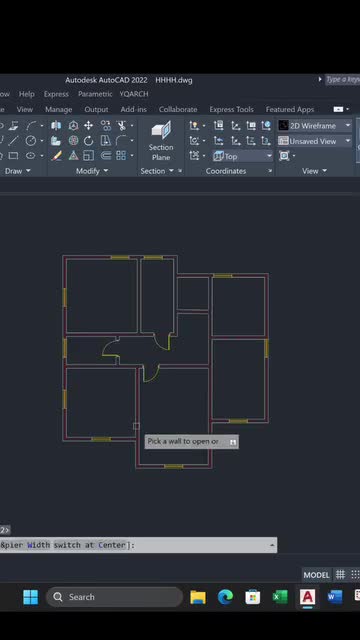The width and height of the screenshot is (360, 640).
Task: Click the UCS icon lightbulb properties button
Action: click(x=194, y=126)
